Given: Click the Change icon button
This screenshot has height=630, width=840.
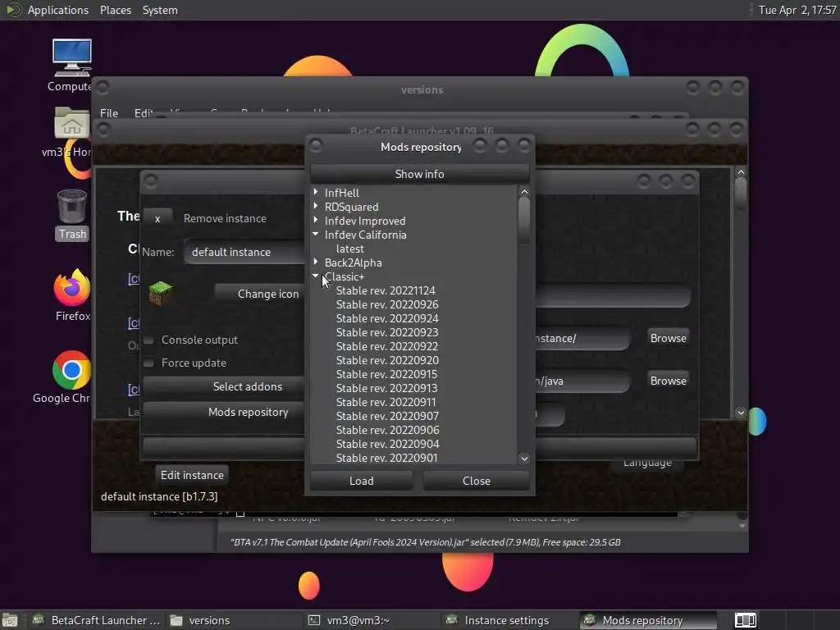Looking at the screenshot, I should [260, 294].
